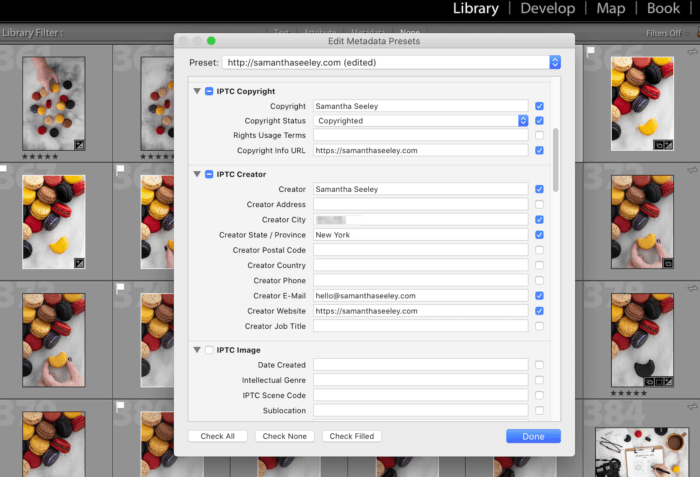This screenshot has height=477, width=700.
Task: Select macaron thumbnail in cell 366
Action: 642,104
